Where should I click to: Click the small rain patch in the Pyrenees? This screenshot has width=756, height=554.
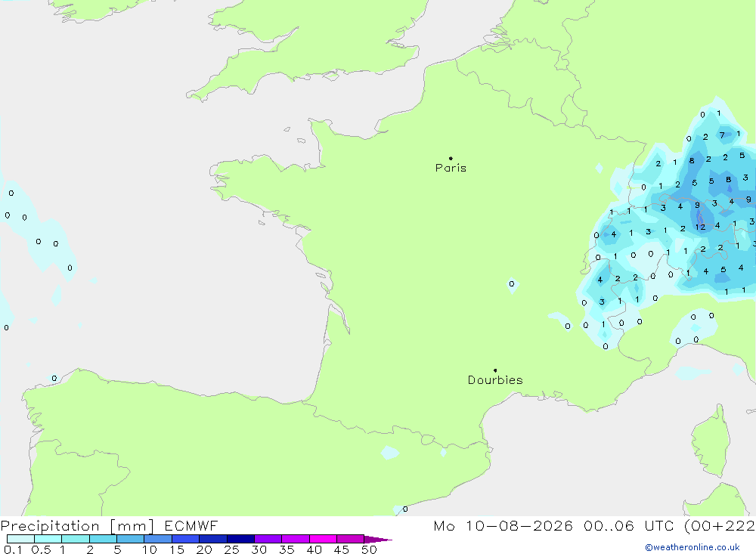tap(389, 452)
